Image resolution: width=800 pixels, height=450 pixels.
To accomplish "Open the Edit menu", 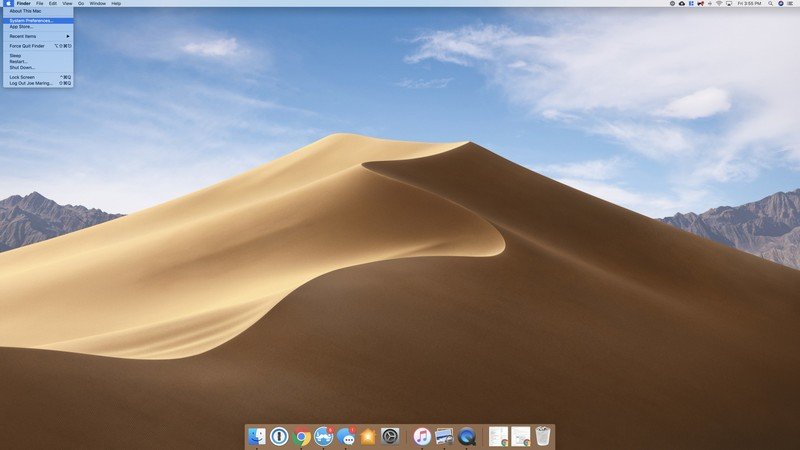I will point(53,3).
